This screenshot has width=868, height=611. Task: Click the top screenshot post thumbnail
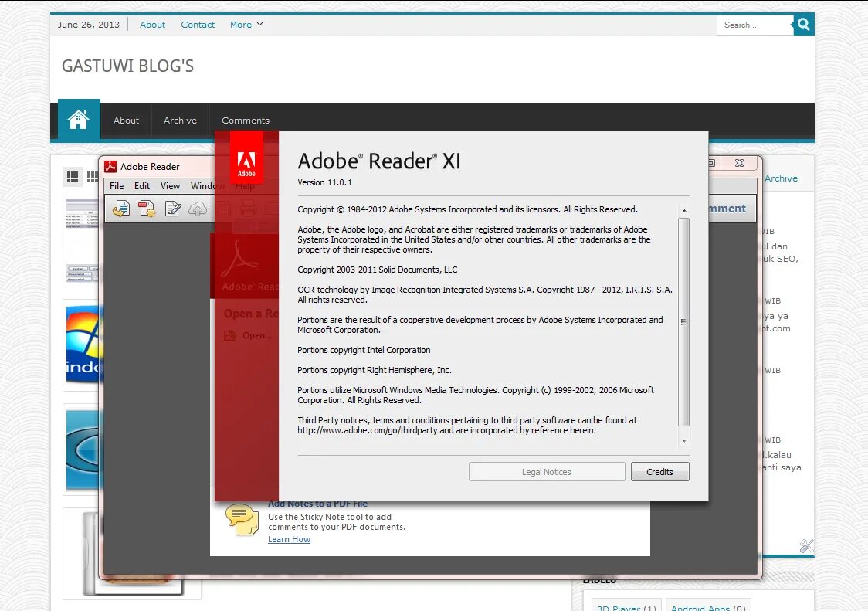click(83, 240)
